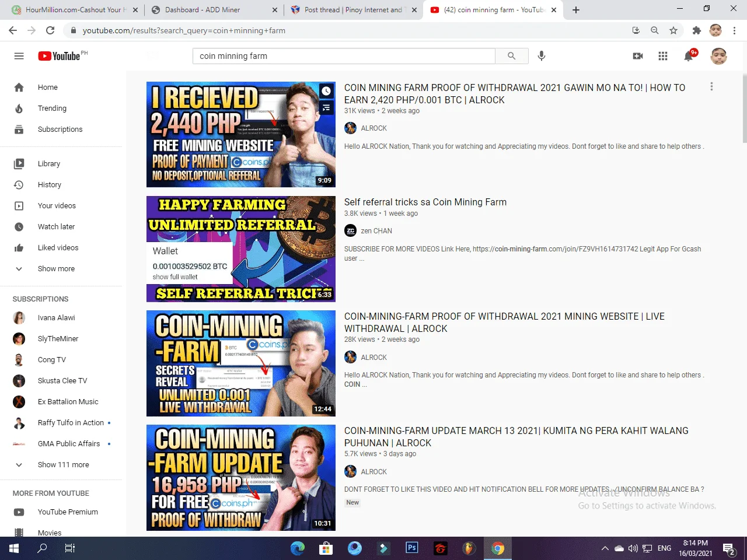Click the browser back arrow
This screenshot has width=747, height=560.
13,30
